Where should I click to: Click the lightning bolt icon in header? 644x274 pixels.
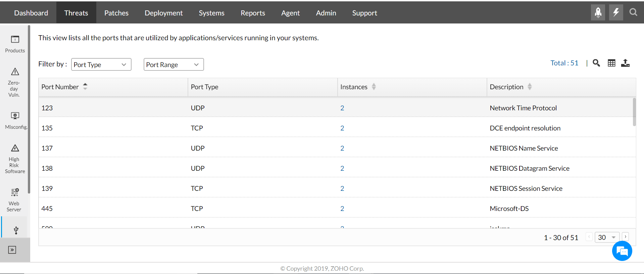point(616,13)
